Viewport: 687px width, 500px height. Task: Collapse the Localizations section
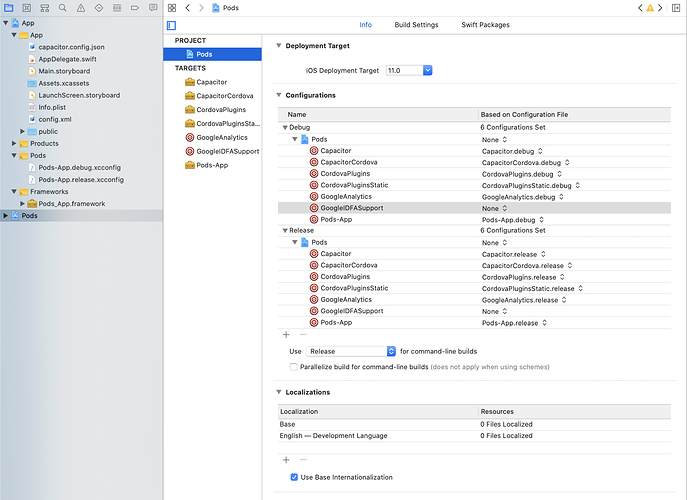tap(279, 392)
